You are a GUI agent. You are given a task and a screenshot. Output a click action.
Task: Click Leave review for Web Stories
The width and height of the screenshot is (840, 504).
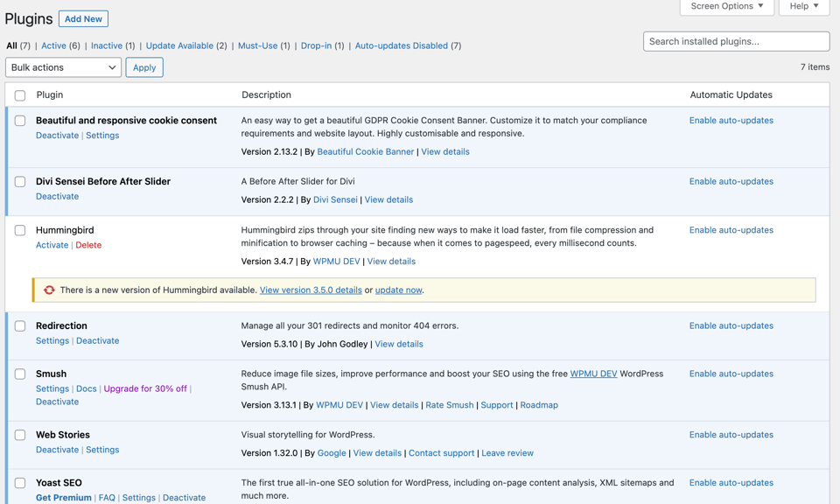(x=507, y=453)
